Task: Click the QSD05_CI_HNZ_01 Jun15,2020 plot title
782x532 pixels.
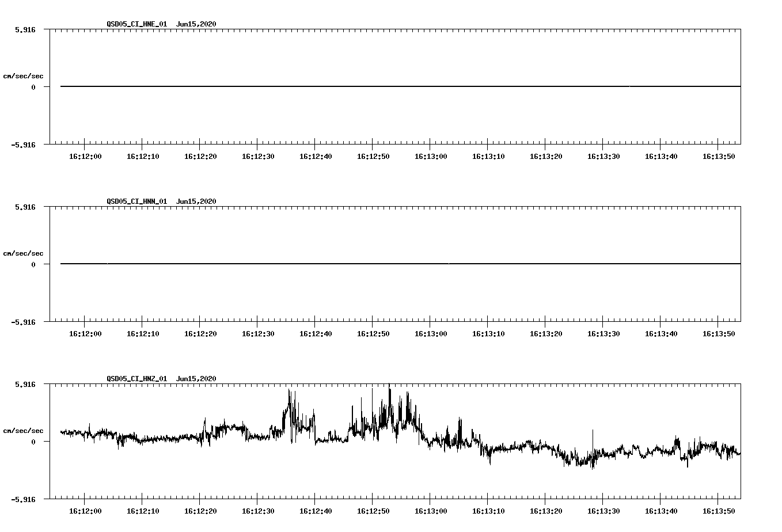Action: [x=162, y=379]
